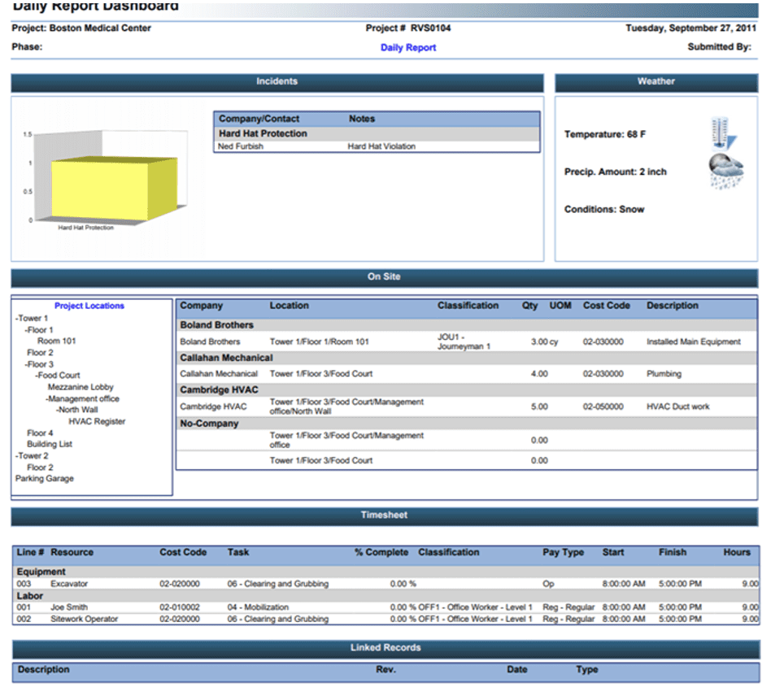This screenshot has width=784, height=696.
Task: Select Mezzanine Lobby in locations tree
Action: point(81,387)
